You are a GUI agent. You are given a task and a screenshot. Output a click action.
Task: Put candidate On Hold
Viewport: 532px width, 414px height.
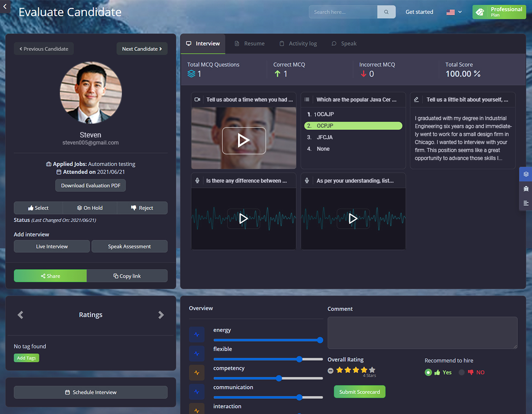90,208
